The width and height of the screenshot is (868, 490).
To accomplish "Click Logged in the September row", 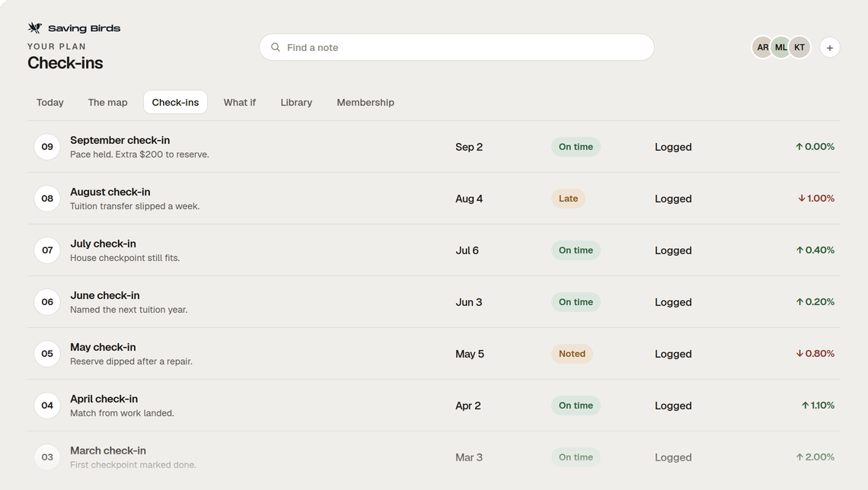I will (x=673, y=147).
